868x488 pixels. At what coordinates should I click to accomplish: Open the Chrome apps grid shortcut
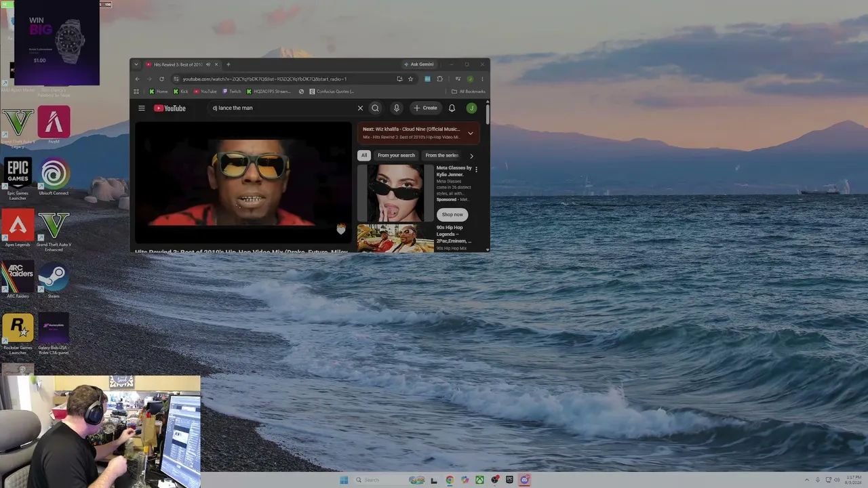tap(136, 91)
